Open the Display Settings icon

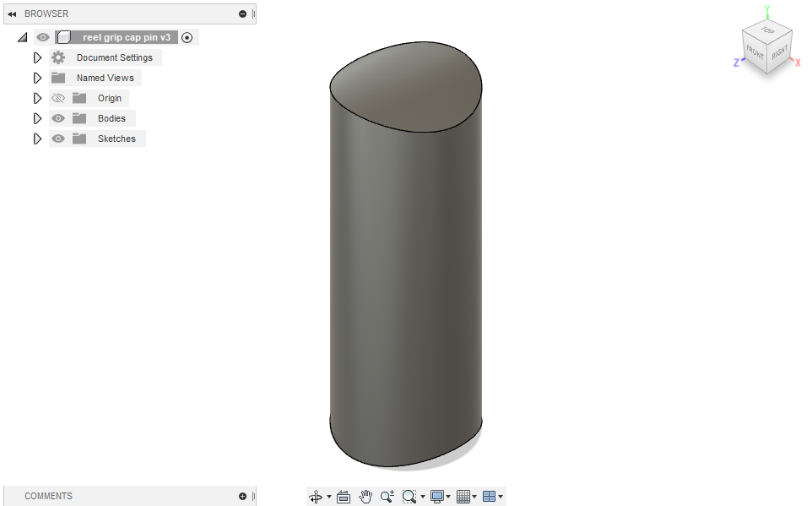(x=438, y=497)
